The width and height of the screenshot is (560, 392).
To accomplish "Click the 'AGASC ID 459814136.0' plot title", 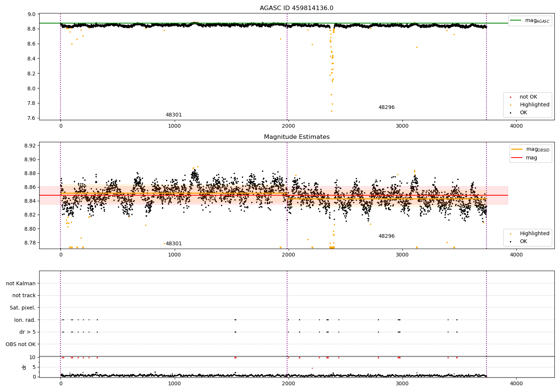I will coord(296,8).
